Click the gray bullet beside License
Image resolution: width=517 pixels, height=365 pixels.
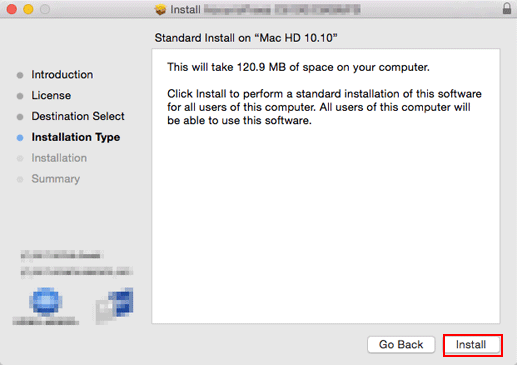click(20, 96)
